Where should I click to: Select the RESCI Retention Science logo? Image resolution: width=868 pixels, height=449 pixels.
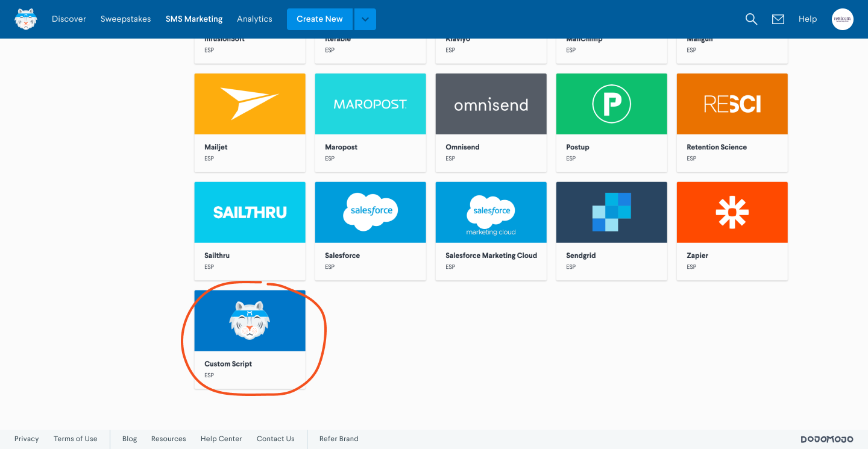pyautogui.click(x=732, y=104)
